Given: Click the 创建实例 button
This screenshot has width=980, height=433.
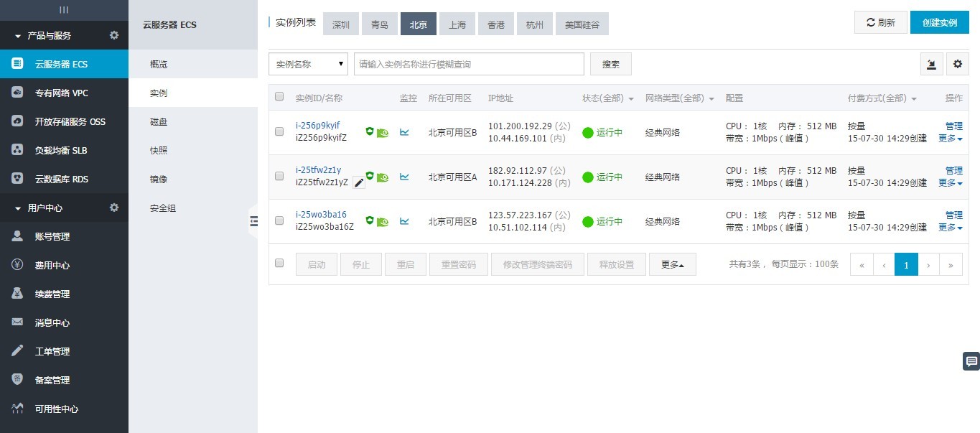Looking at the screenshot, I should pos(939,23).
